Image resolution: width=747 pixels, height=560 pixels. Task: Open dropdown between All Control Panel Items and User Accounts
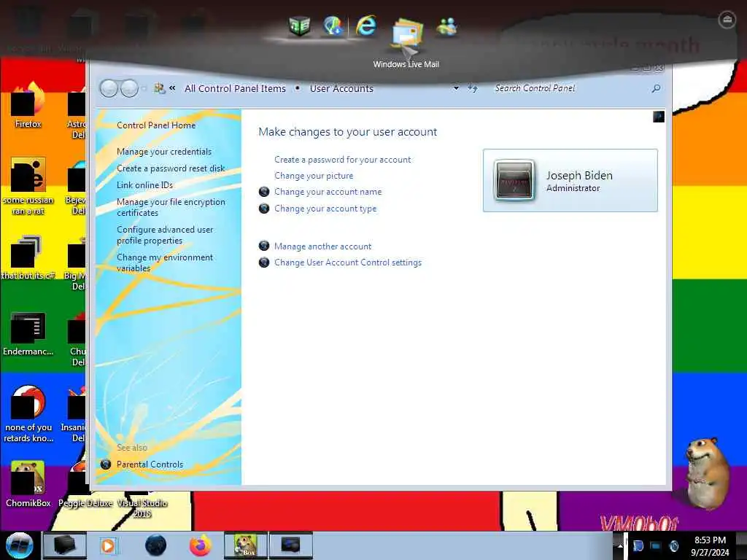point(298,88)
